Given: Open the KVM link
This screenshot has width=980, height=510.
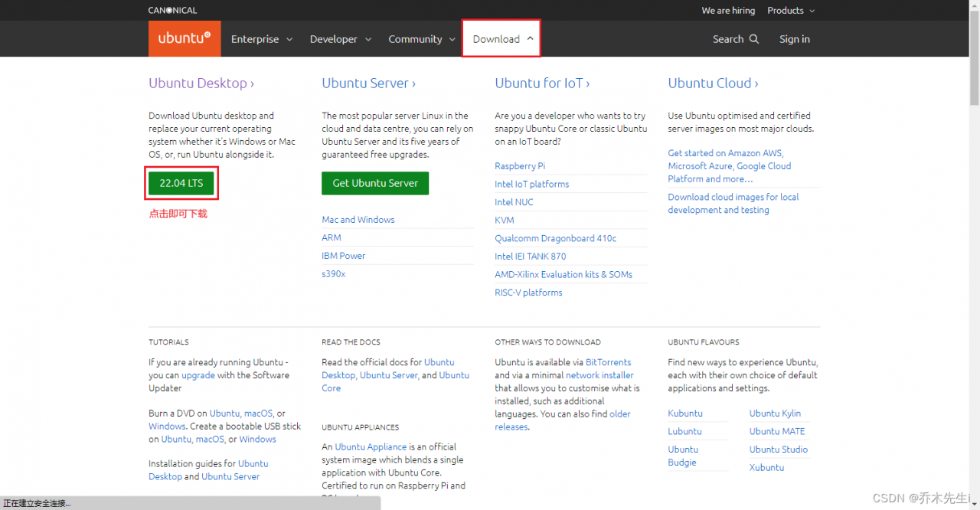Looking at the screenshot, I should (505, 220).
